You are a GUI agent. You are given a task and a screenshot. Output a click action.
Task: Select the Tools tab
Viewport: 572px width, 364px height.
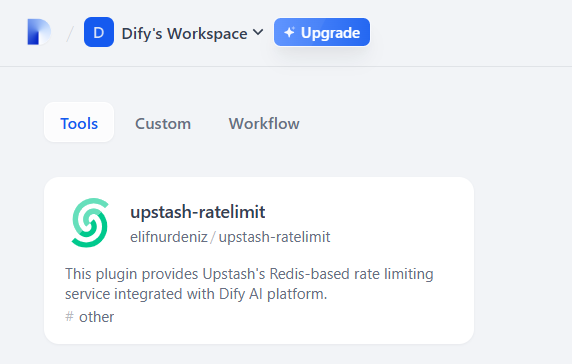[79, 123]
